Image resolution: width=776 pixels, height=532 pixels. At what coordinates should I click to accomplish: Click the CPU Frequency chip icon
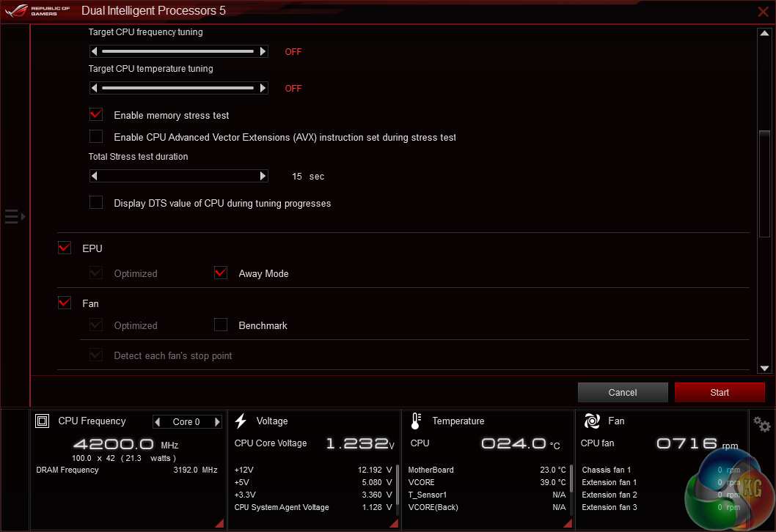43,421
